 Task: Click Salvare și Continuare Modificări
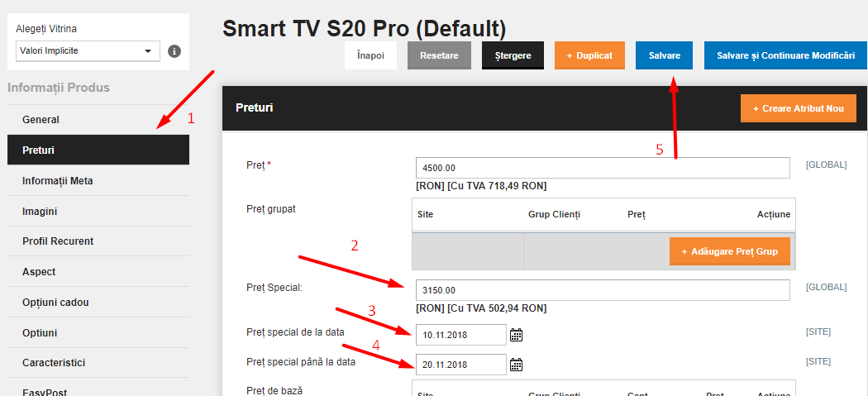(x=785, y=55)
